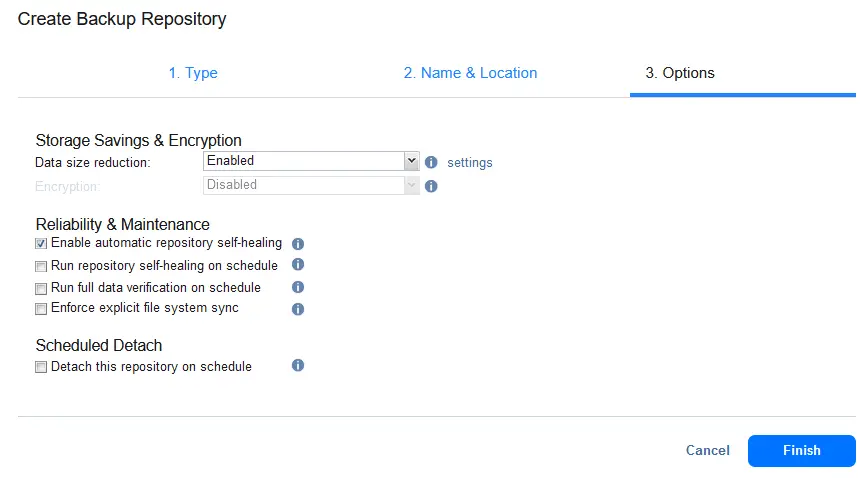Select the 3. Options tab
861x478 pixels.
(x=680, y=73)
